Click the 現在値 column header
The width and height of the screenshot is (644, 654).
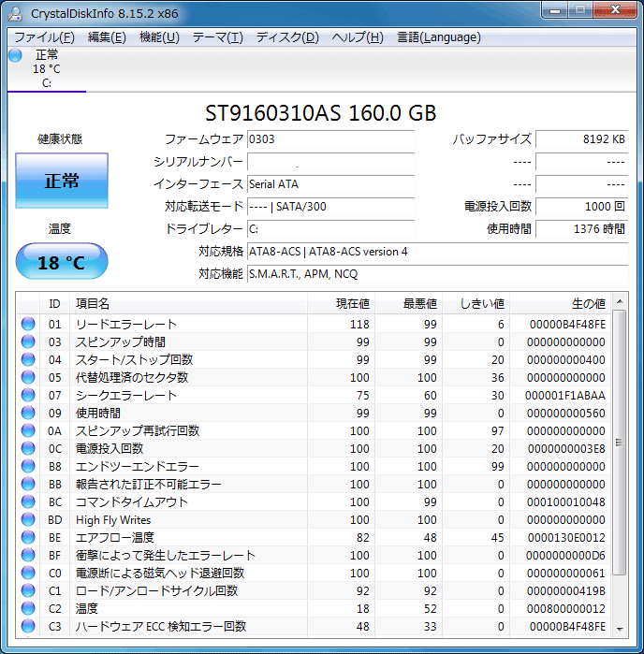341,304
